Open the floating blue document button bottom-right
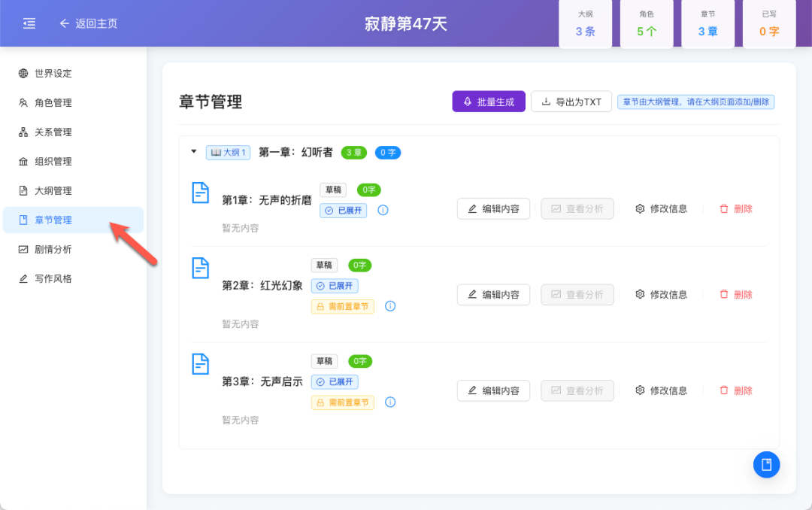This screenshot has width=812, height=510. (x=766, y=464)
